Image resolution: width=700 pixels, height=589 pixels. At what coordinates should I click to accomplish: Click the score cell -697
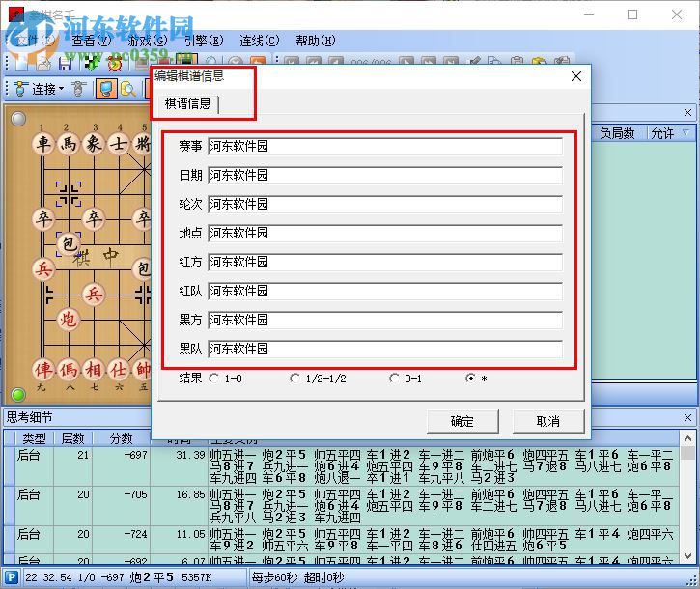tap(136, 455)
